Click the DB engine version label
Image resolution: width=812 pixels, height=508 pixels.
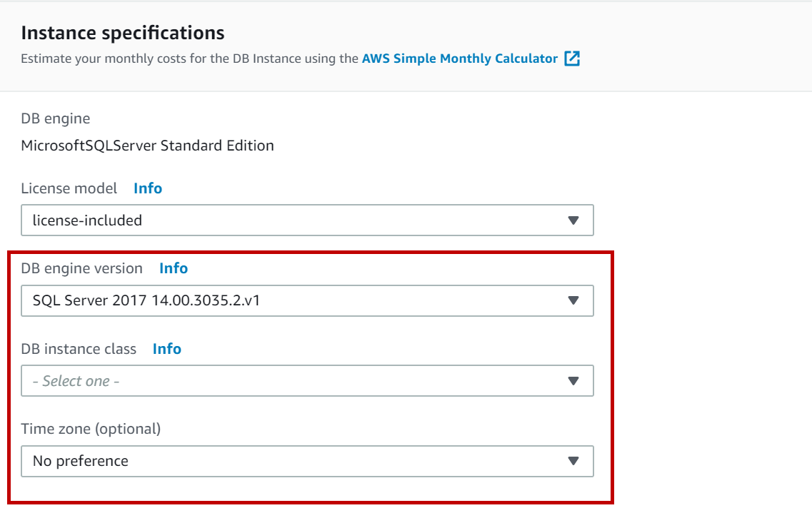[82, 268]
